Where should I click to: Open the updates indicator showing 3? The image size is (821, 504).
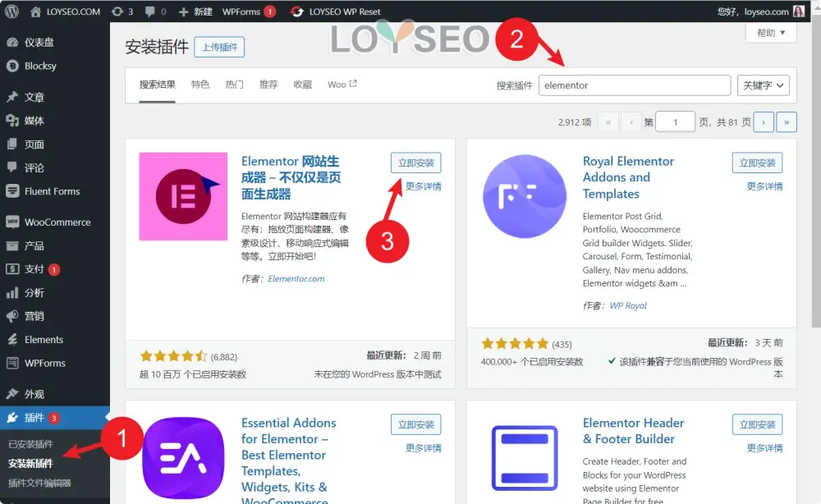pos(122,11)
